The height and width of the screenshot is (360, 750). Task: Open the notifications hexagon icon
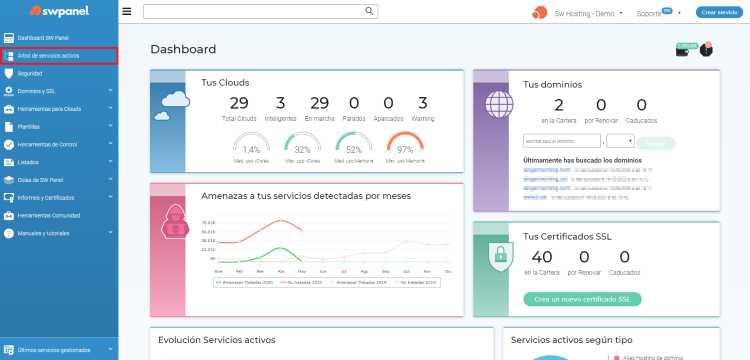click(706, 50)
